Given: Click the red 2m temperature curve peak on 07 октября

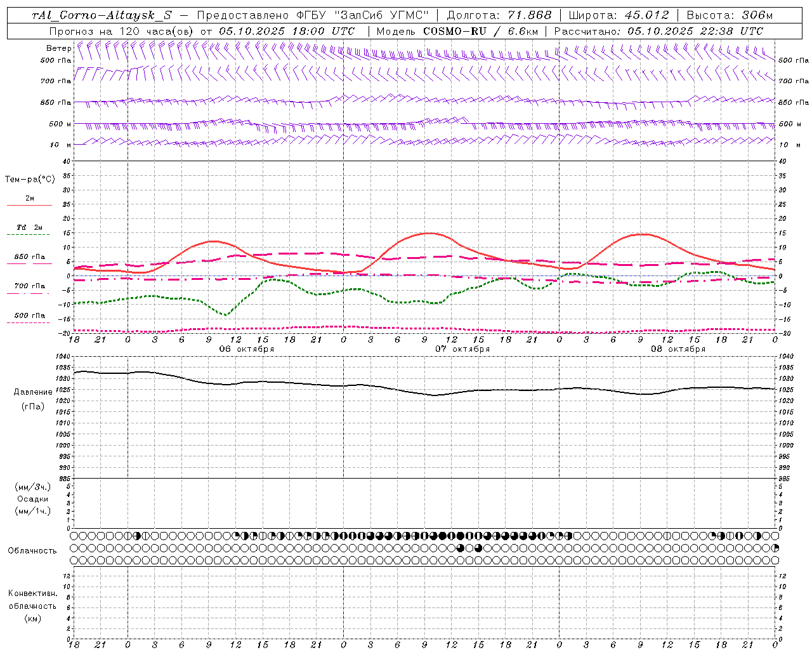Looking at the screenshot, I should pyautogui.click(x=429, y=233).
